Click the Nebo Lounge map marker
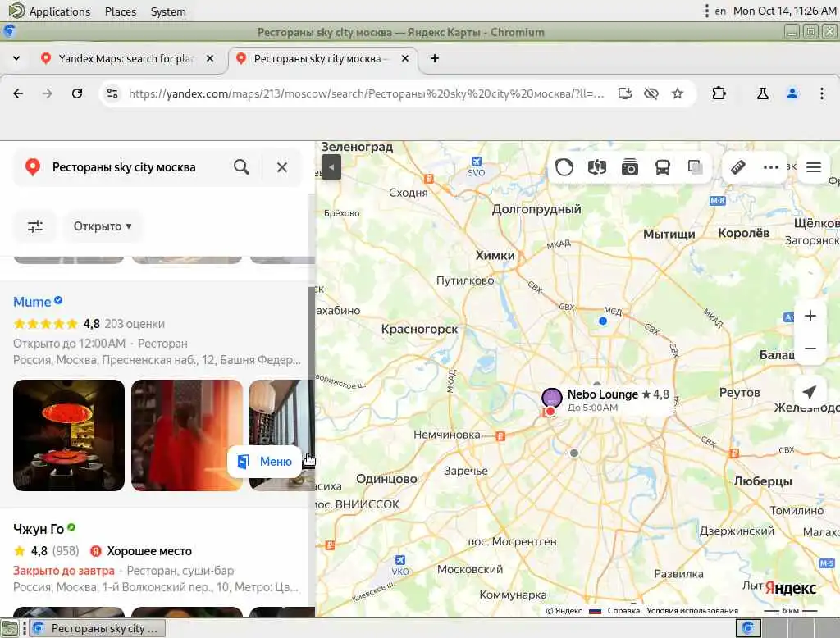840x638 pixels. click(x=551, y=398)
